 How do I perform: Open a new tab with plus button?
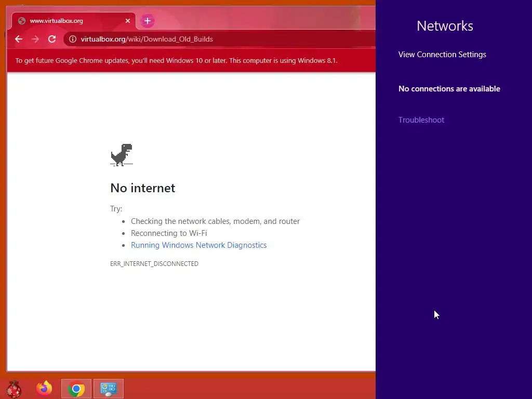pyautogui.click(x=147, y=21)
